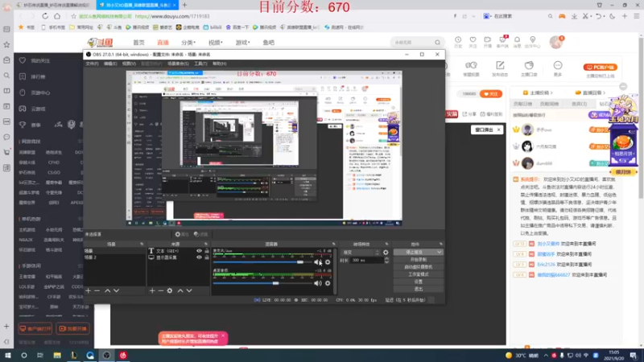Click the PC client download button on Douyu
644x362 pixels.
click(600, 67)
